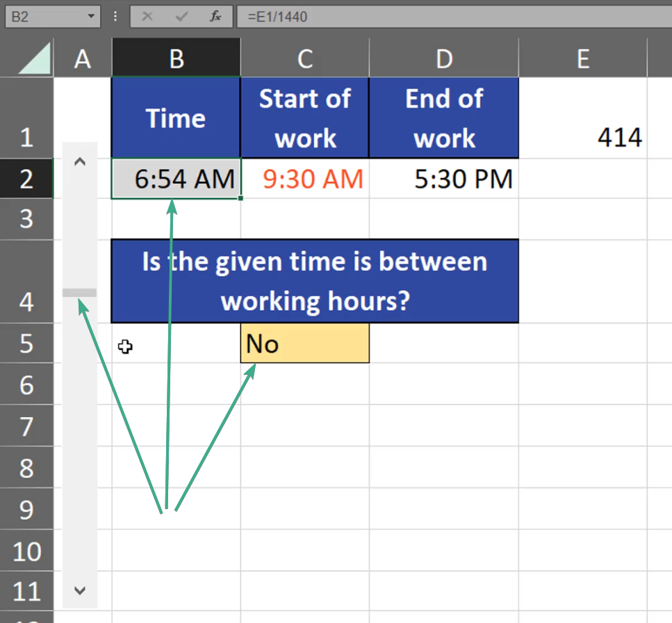Click the down arrow on the vertical scrollbar
The height and width of the screenshot is (623, 672).
coord(79,590)
